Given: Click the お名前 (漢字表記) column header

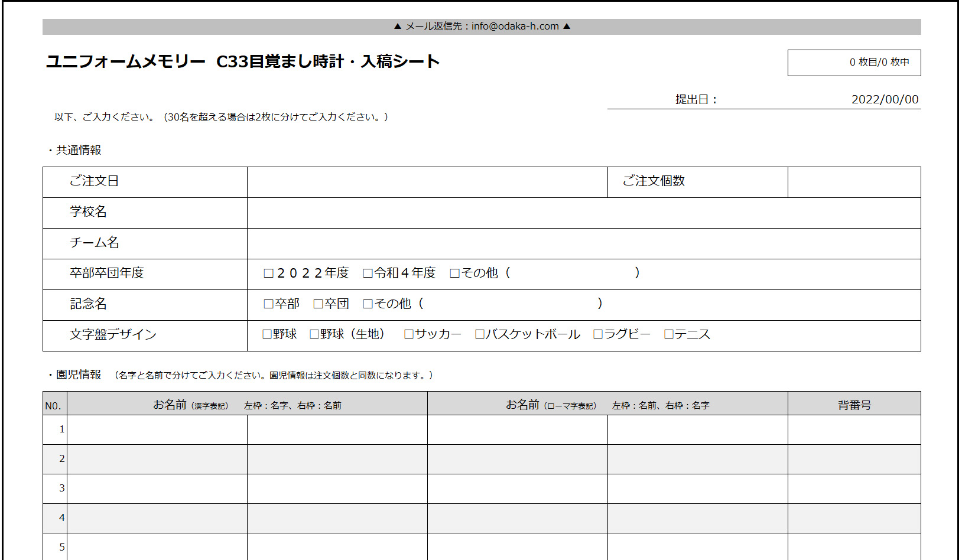Looking at the screenshot, I should click(x=247, y=403).
